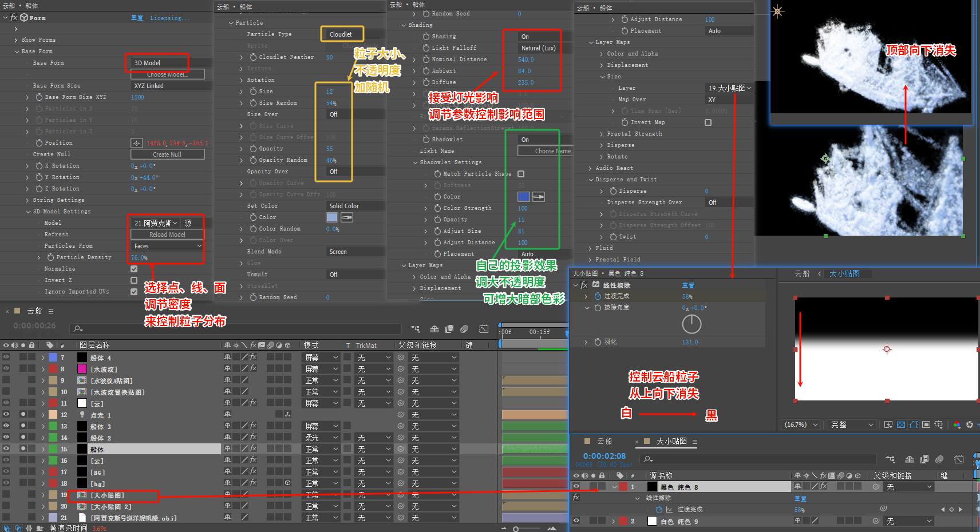Click the Position crosshair point picker

[136, 143]
